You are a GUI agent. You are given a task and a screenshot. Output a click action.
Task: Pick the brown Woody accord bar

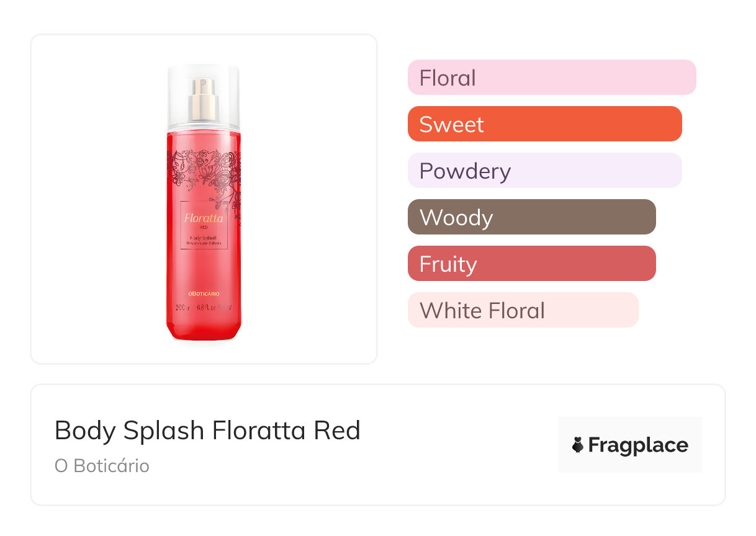[x=531, y=217]
